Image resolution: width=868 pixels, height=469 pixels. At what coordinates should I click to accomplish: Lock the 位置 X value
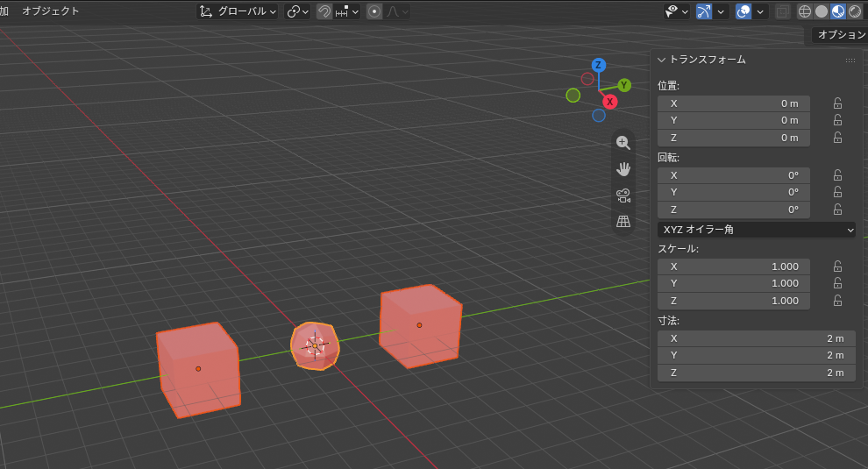837,103
